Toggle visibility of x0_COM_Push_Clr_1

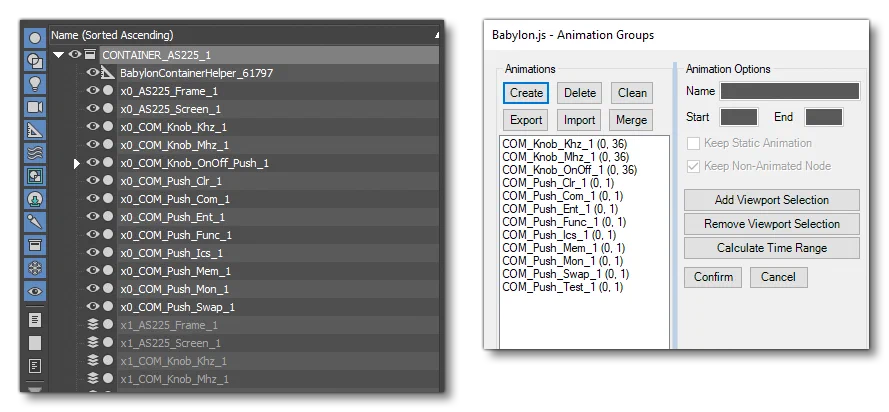[93, 181]
